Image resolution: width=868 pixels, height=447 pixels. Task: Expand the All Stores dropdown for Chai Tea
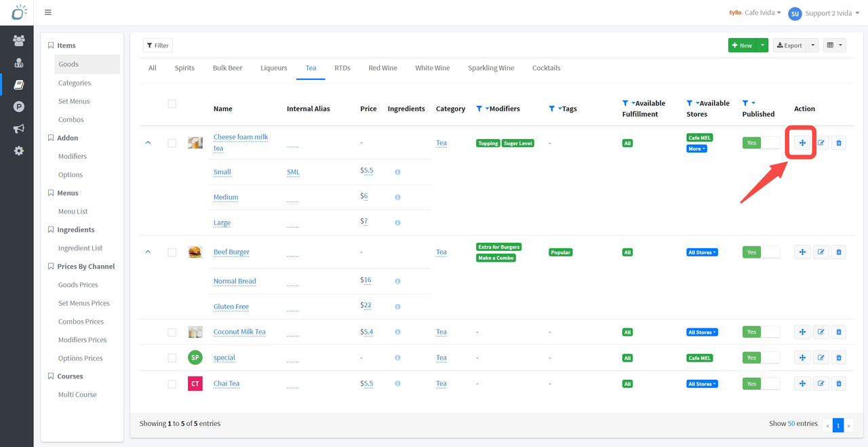(x=702, y=384)
